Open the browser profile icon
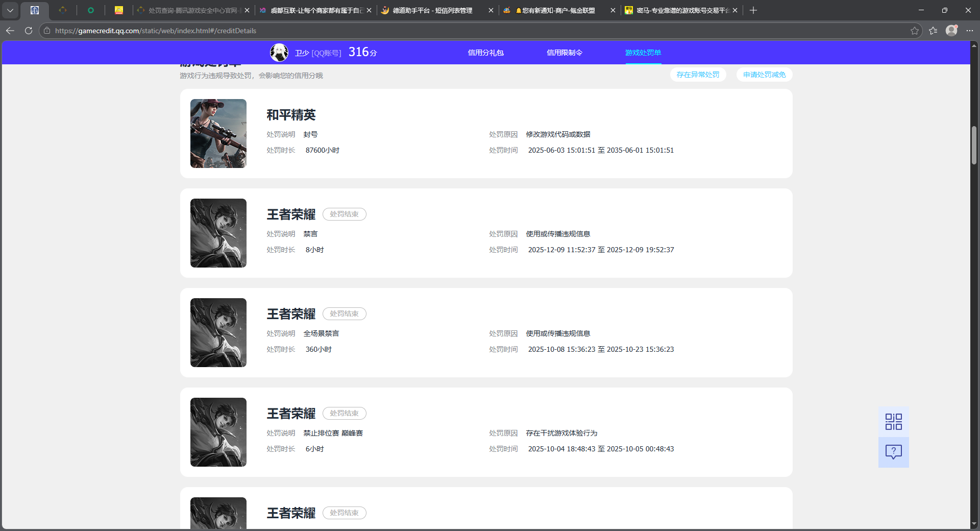 point(951,31)
